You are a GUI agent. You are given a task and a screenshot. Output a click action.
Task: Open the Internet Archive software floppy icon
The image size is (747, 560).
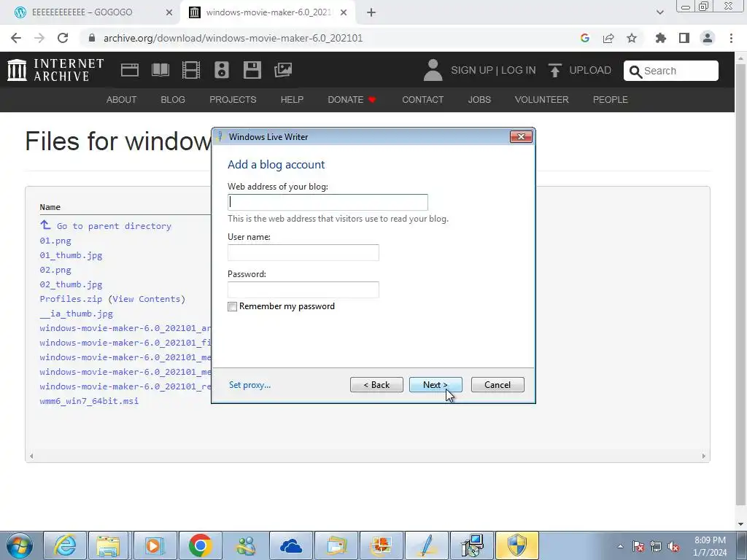coord(252,70)
